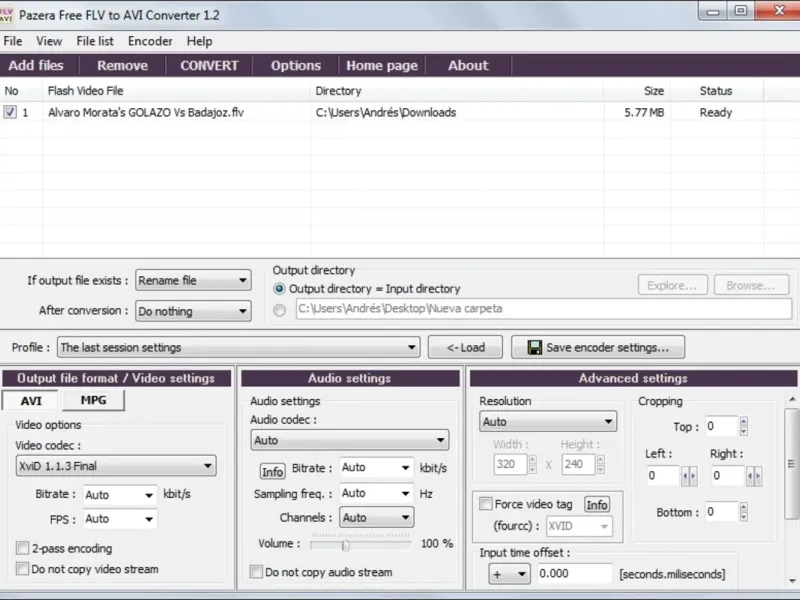Open the FPS dropdown
Screen dimensions: 800x600
120,519
